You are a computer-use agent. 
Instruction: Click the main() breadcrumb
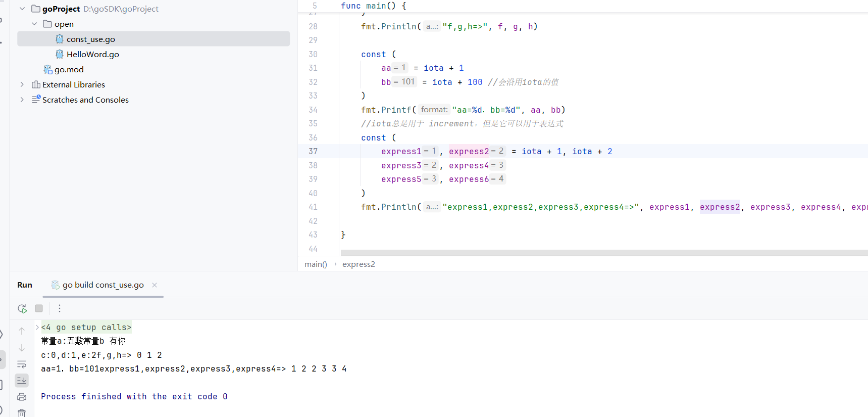pos(316,264)
